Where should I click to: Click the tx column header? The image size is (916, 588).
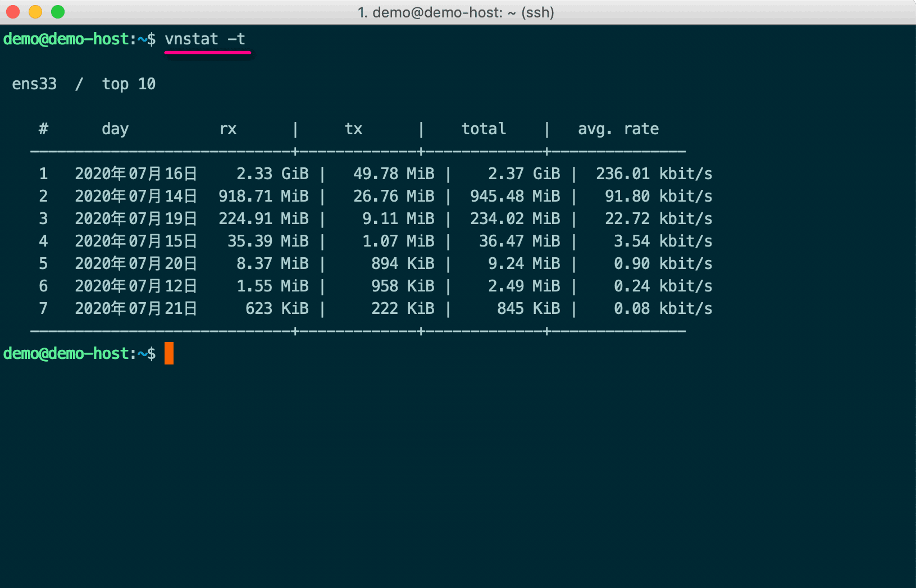click(x=354, y=129)
